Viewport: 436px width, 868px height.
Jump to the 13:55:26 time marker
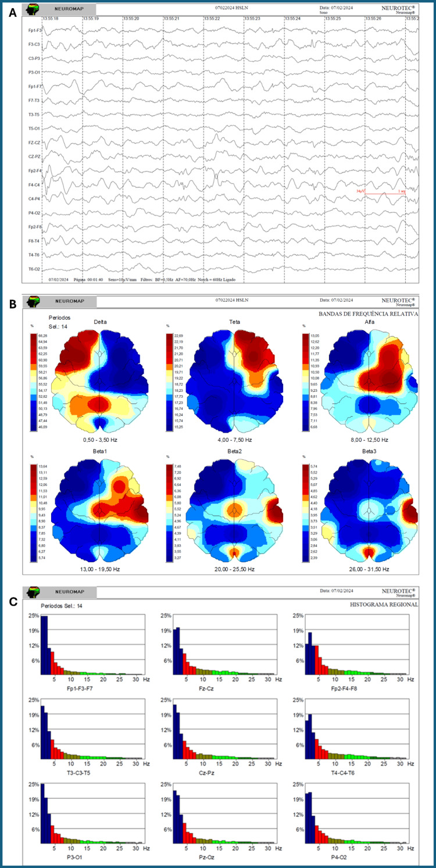(x=374, y=19)
